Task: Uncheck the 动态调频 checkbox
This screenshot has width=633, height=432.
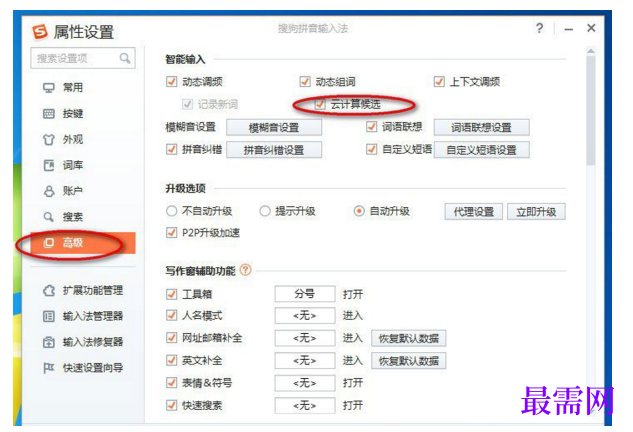Action: click(171, 82)
